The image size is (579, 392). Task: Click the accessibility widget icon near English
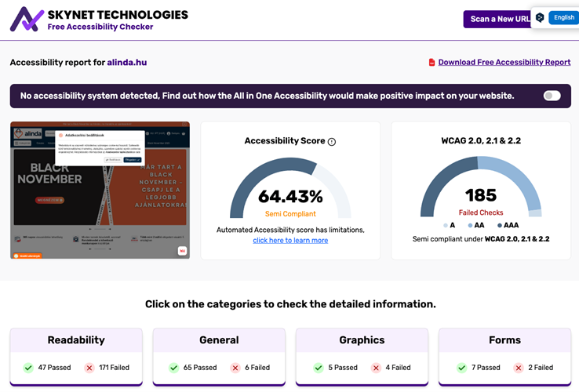[x=540, y=18]
